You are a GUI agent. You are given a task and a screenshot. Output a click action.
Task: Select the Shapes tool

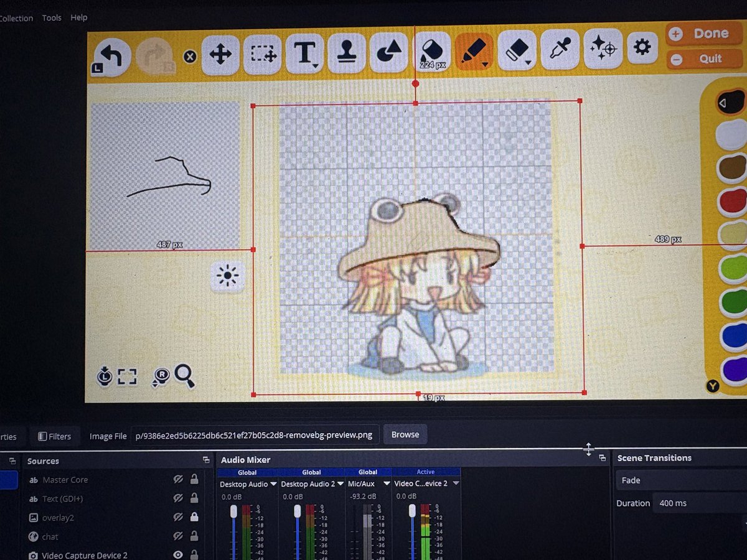point(388,53)
